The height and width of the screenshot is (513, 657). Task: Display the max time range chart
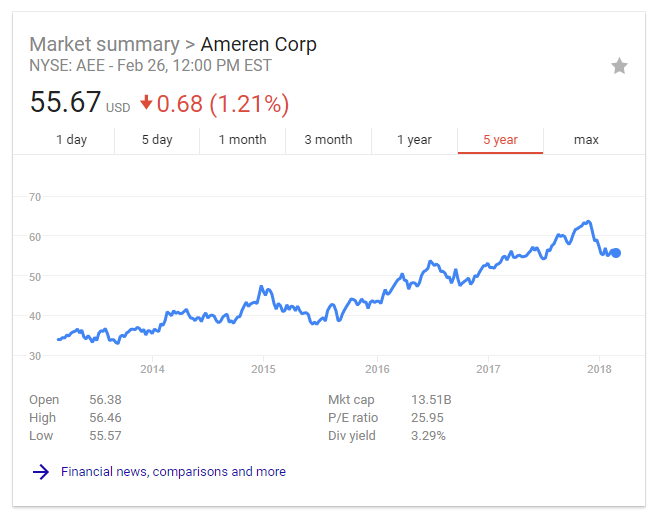586,140
